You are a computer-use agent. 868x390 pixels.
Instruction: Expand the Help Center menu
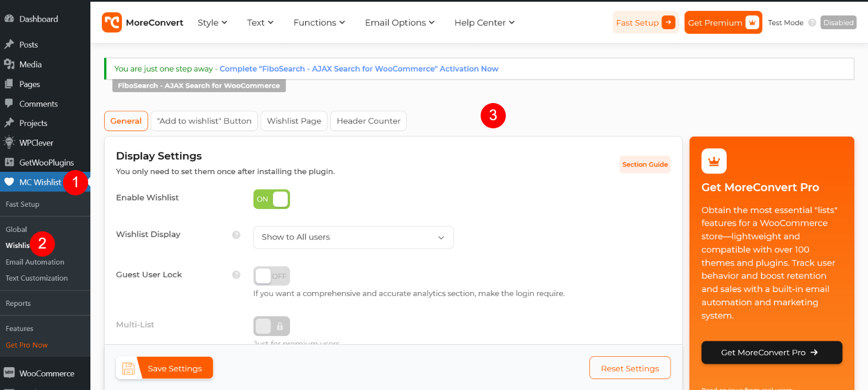(x=485, y=22)
